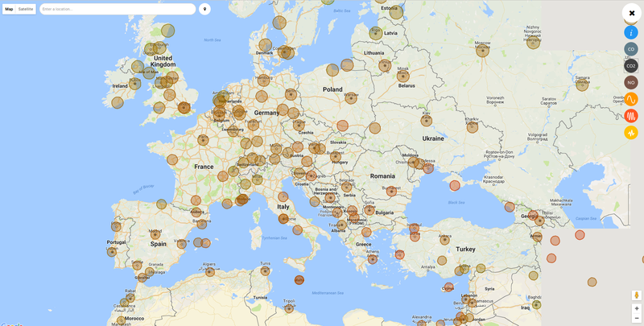Click the sensor marker over Ireland
This screenshot has width=644, height=326.
(134, 83)
